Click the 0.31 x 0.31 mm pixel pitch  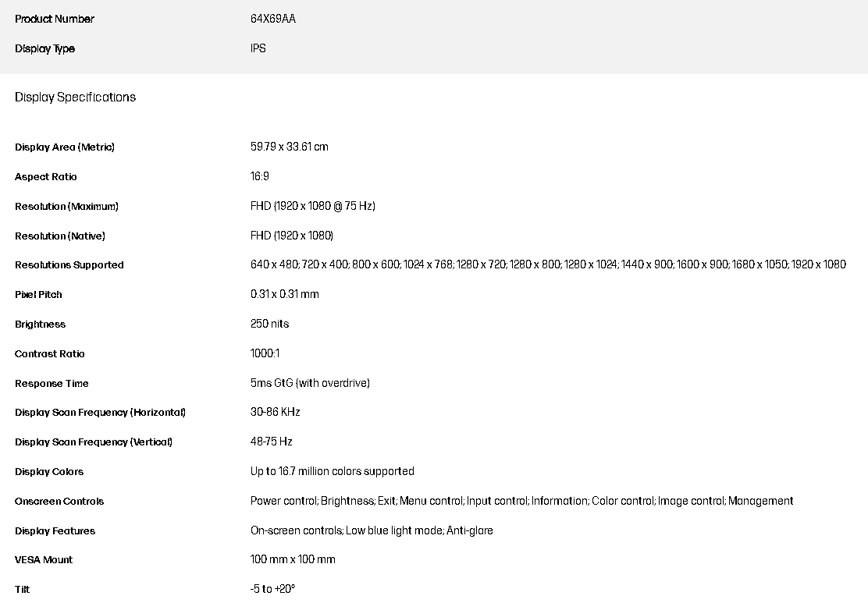(x=284, y=294)
